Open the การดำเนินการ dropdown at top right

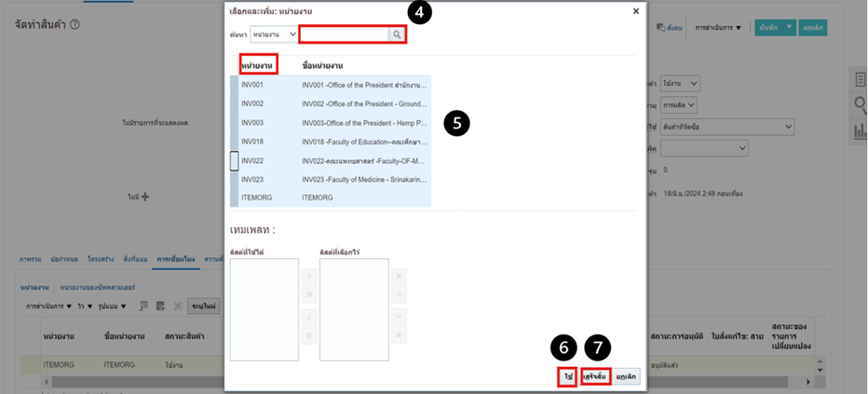[718, 28]
